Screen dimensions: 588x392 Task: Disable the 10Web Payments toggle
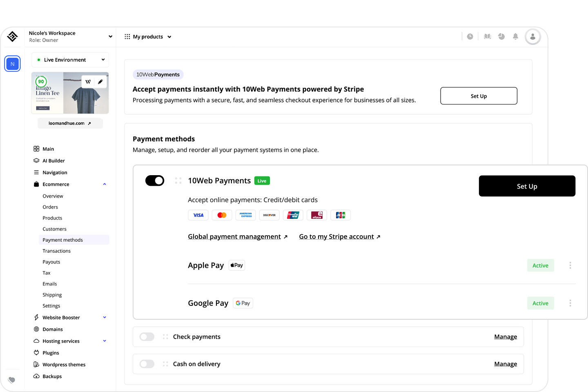(x=155, y=180)
